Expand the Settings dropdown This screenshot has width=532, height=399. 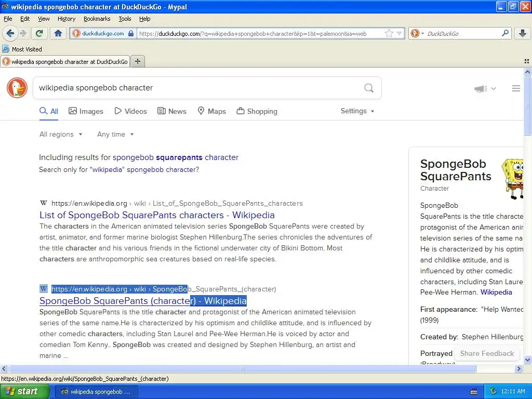(357, 111)
